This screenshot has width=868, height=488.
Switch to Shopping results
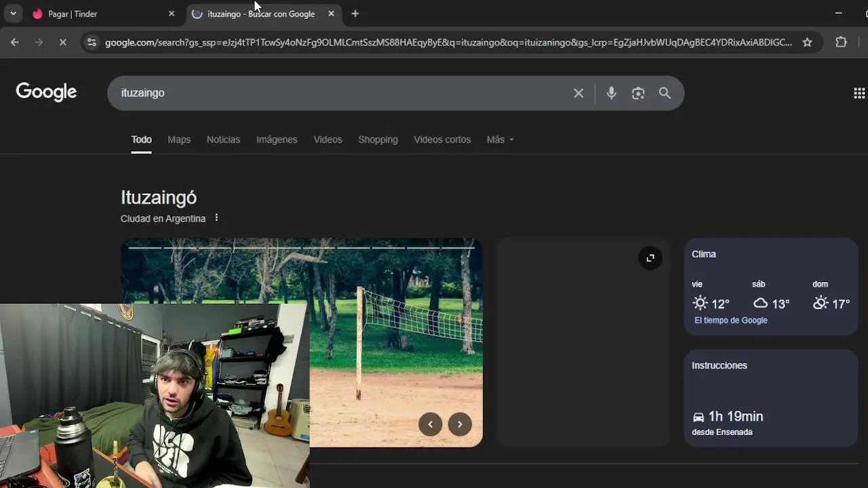point(378,140)
